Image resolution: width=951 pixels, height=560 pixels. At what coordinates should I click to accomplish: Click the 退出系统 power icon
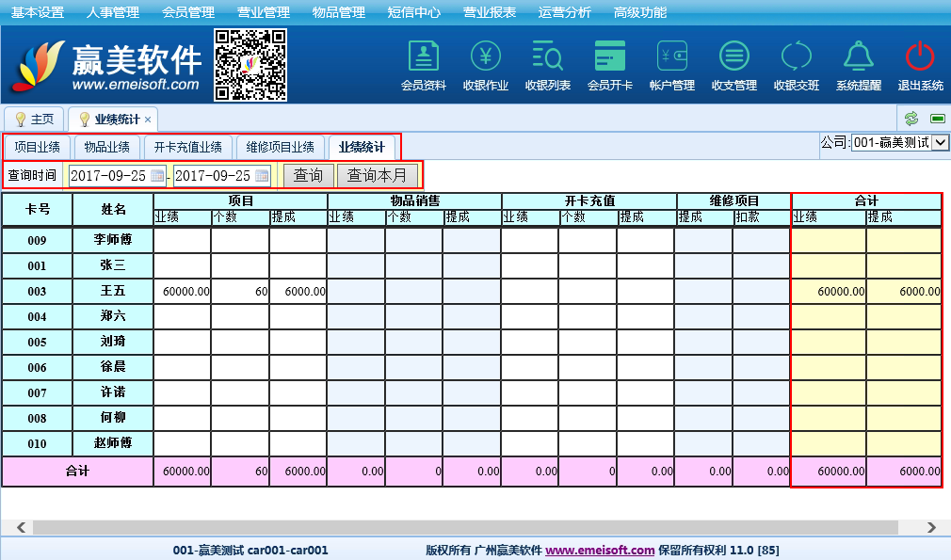click(x=920, y=57)
